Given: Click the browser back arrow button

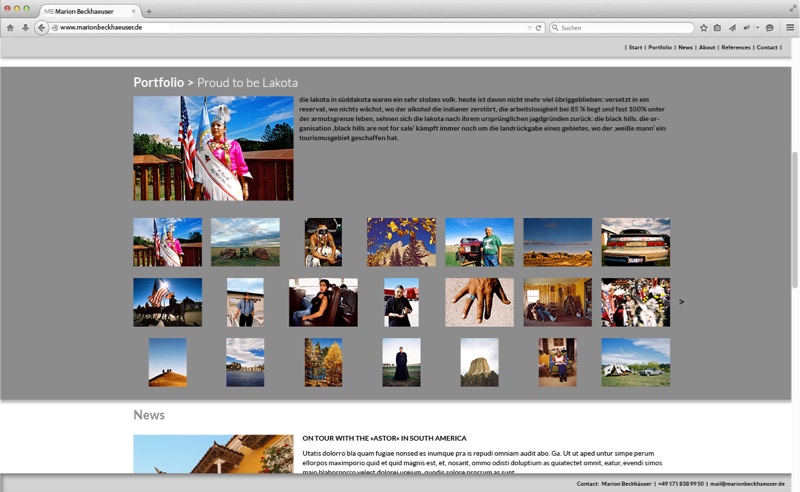Looking at the screenshot, I should click(42, 28).
